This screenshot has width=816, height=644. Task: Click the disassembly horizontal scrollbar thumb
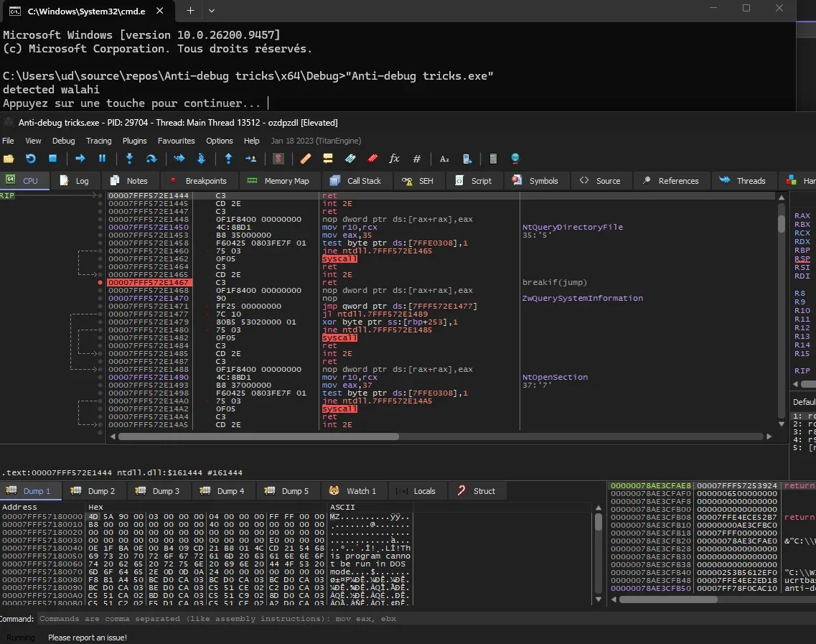tap(258, 437)
